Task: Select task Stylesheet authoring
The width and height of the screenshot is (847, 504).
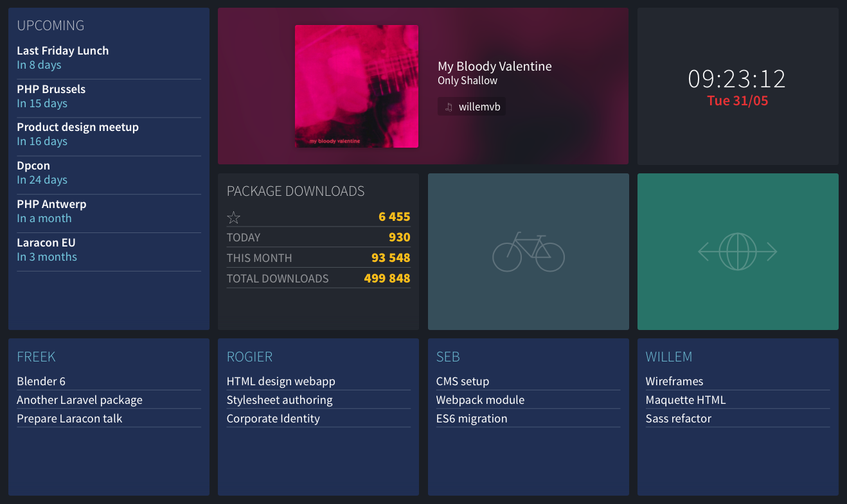Action: [x=280, y=400]
